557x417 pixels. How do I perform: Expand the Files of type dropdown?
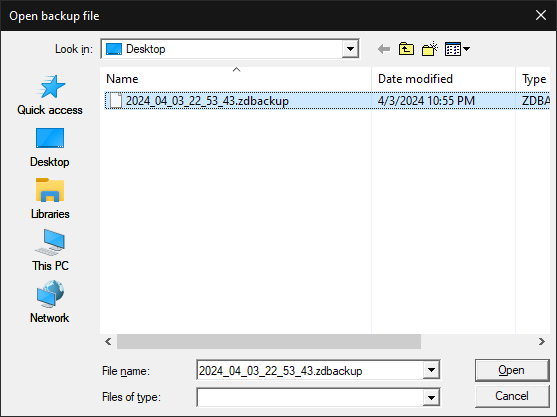click(x=431, y=397)
